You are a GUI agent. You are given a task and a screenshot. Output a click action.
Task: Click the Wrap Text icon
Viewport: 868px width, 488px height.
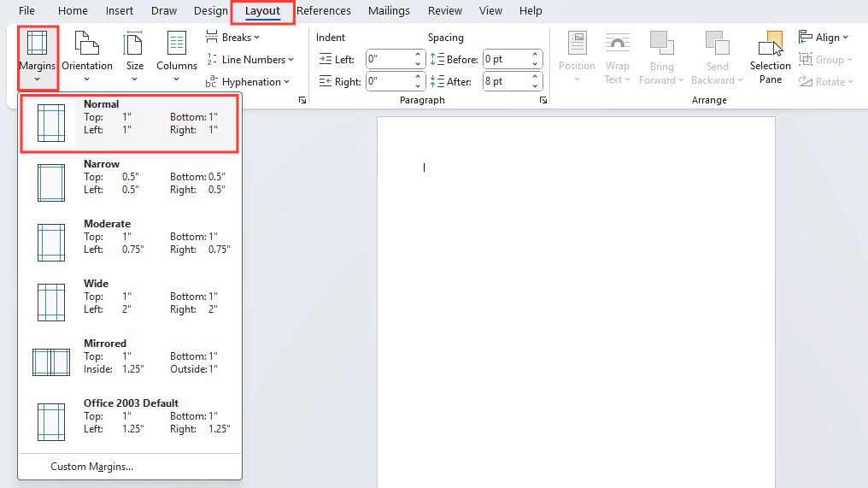click(x=617, y=44)
